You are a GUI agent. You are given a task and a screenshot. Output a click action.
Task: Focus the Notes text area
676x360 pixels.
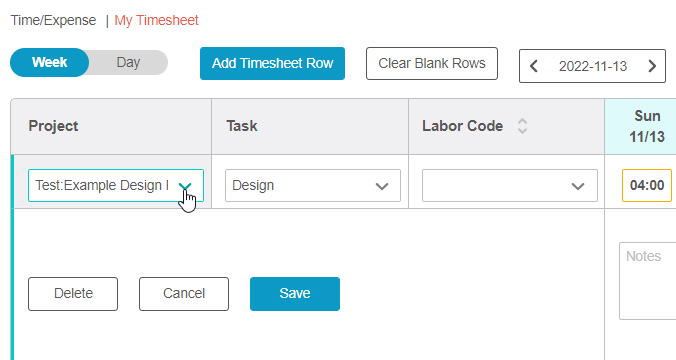(648, 281)
